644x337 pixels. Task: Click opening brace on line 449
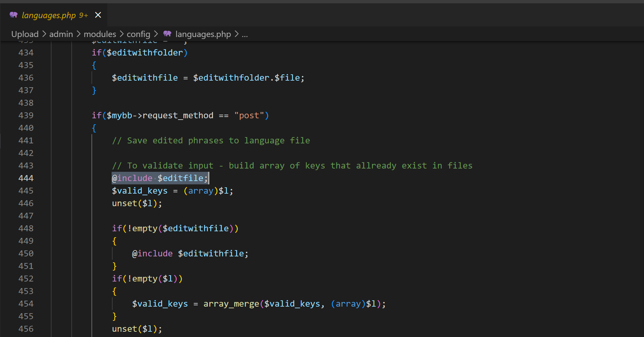[x=115, y=241]
